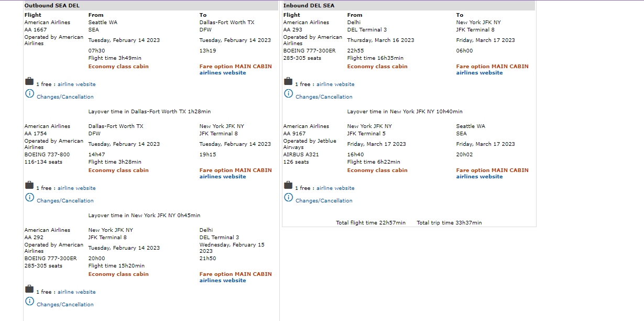The width and height of the screenshot is (644, 321).
Task: Open Changes/Cancellation for the Seattle to Dallas flight
Action: coord(65,97)
